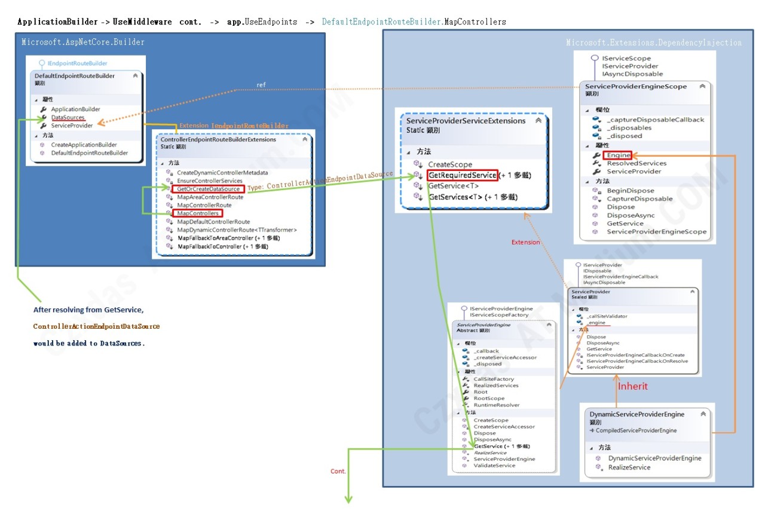Screen dimensions: 765x532
Task: Select GetRequiredService in ServiceProviderServiceExtensions
Action: point(462,175)
